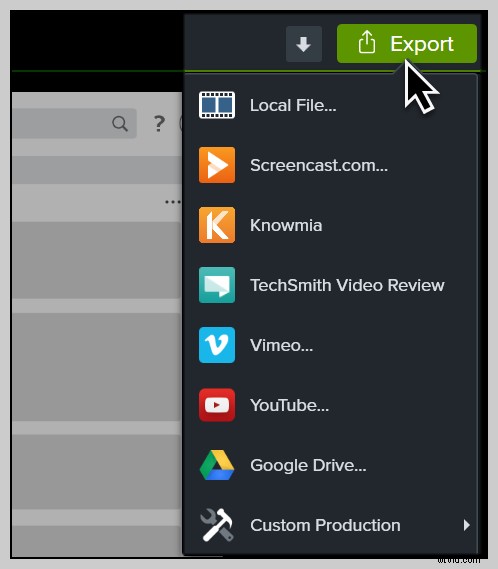
Task: Click the Google Drive triangle icon
Action: [x=217, y=465]
